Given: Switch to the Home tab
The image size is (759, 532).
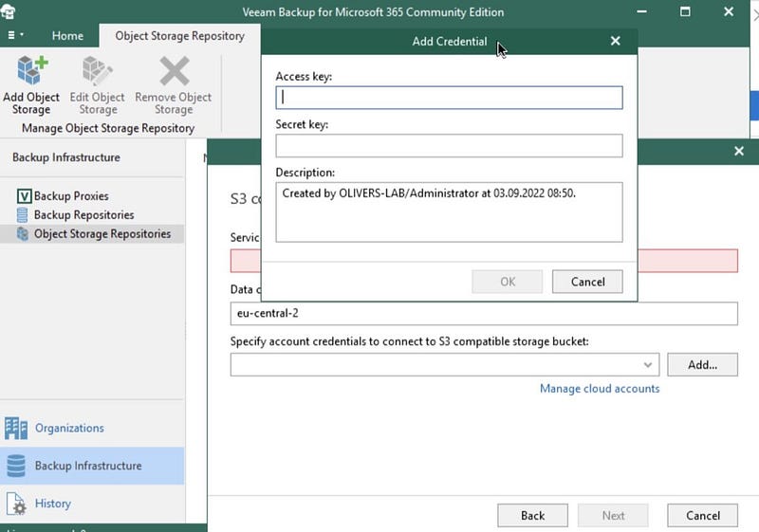Looking at the screenshot, I should (67, 36).
